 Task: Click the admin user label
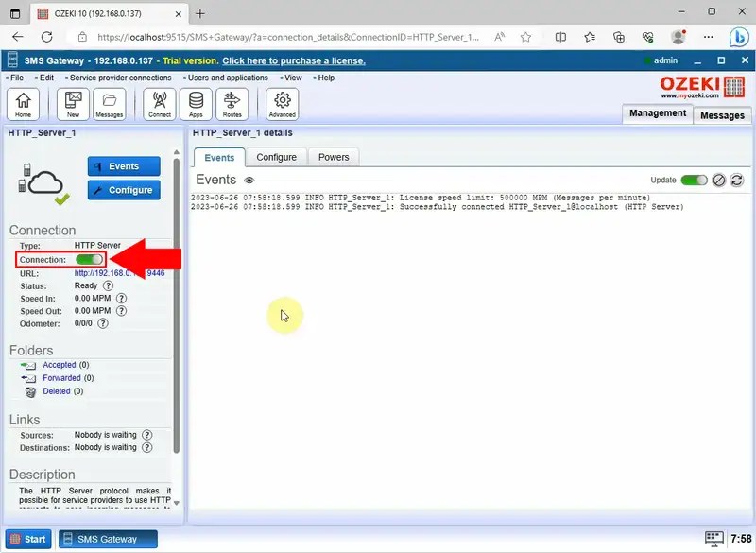(665, 60)
